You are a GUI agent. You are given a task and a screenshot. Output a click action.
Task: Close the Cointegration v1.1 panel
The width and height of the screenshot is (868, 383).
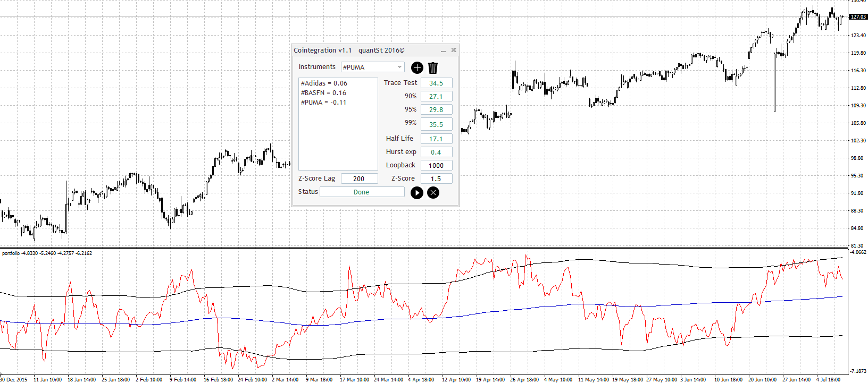pos(454,50)
